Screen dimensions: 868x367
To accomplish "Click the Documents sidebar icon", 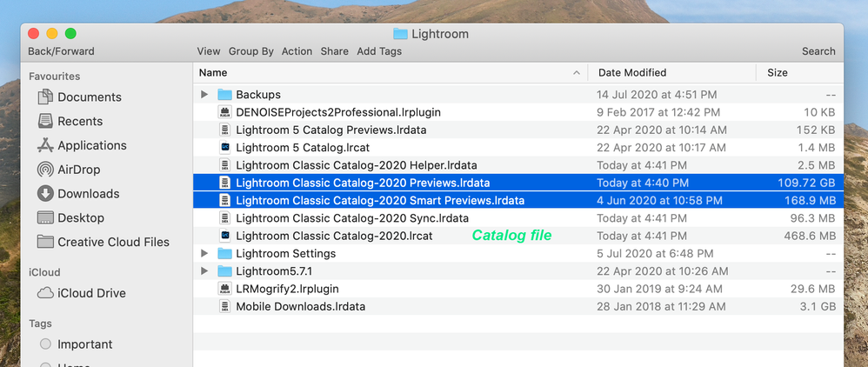I will (x=45, y=97).
